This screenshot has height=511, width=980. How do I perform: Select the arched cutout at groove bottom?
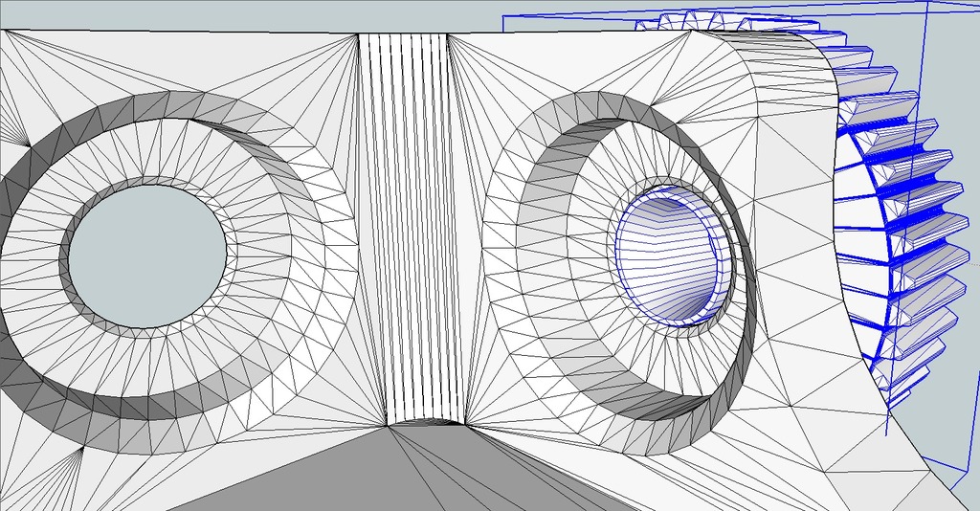(426, 422)
